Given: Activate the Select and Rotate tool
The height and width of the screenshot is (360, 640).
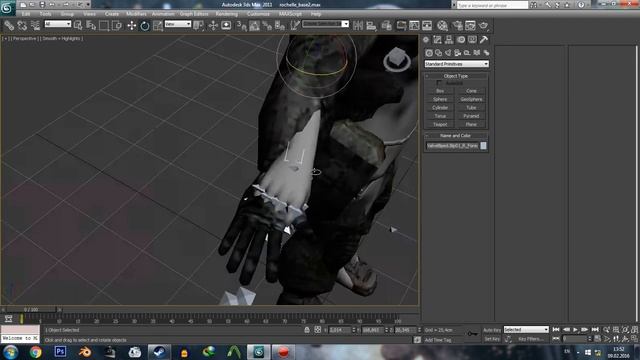Looking at the screenshot, I should (x=145, y=26).
